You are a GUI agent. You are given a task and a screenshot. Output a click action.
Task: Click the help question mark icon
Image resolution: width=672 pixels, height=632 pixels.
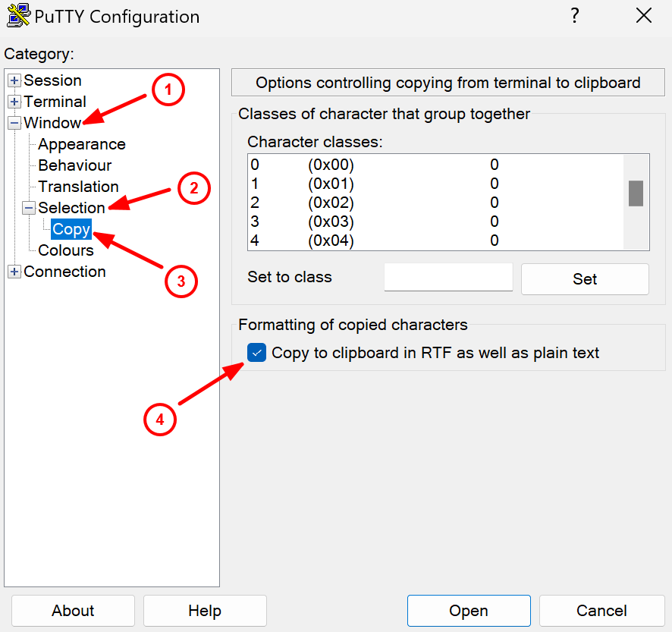coord(575,15)
